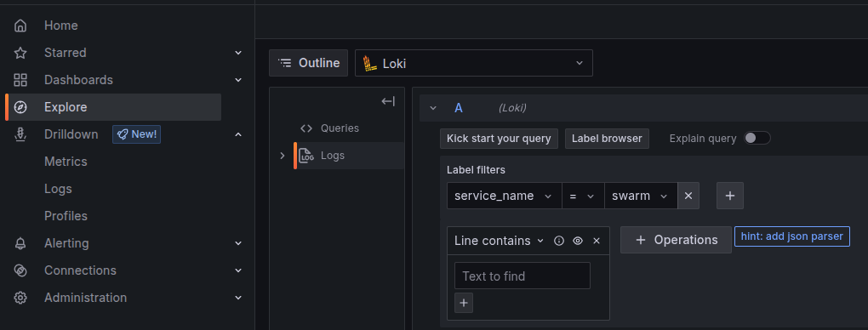Open the Label browser
Image resolution: width=868 pixels, height=330 pixels.
(x=607, y=139)
